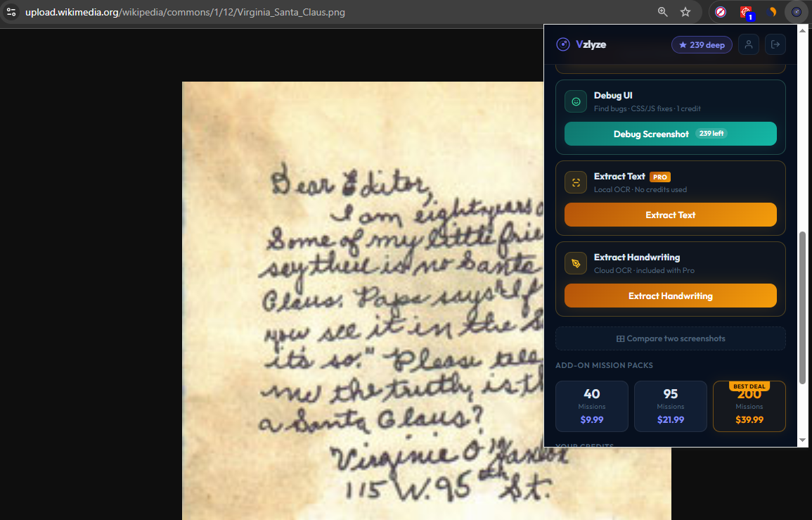Click the 'Extract Handwriting' card heading
812x520 pixels.
coord(637,257)
